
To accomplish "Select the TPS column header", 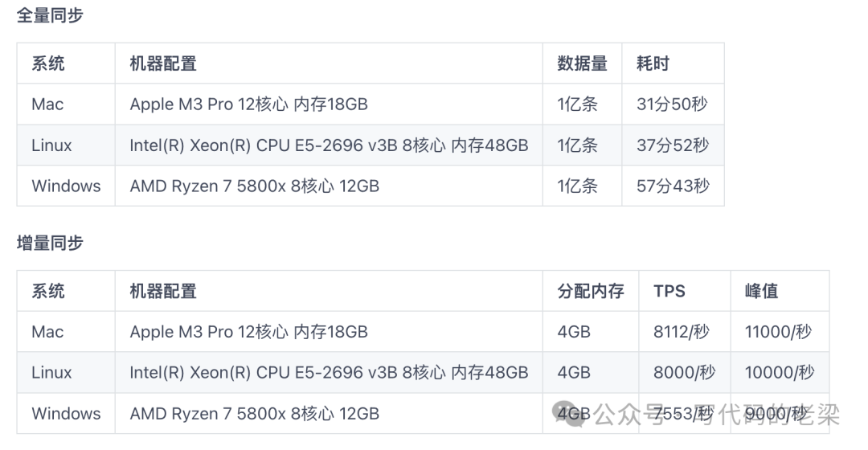I will 669,291.
